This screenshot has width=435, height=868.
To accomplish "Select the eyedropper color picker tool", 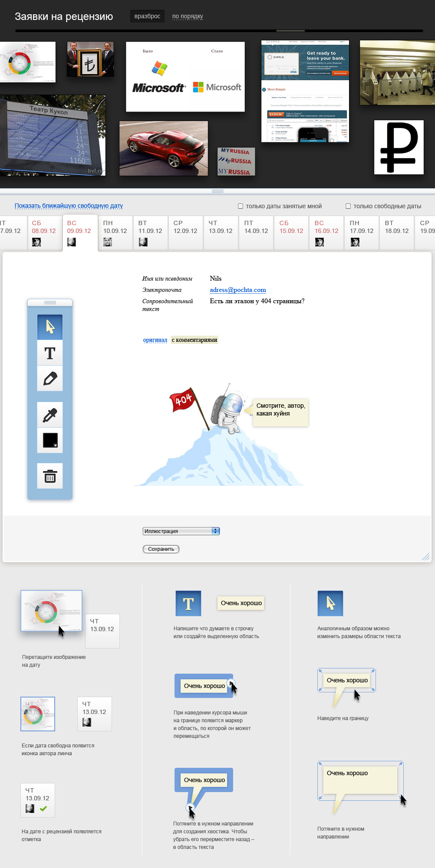I will 50,415.
